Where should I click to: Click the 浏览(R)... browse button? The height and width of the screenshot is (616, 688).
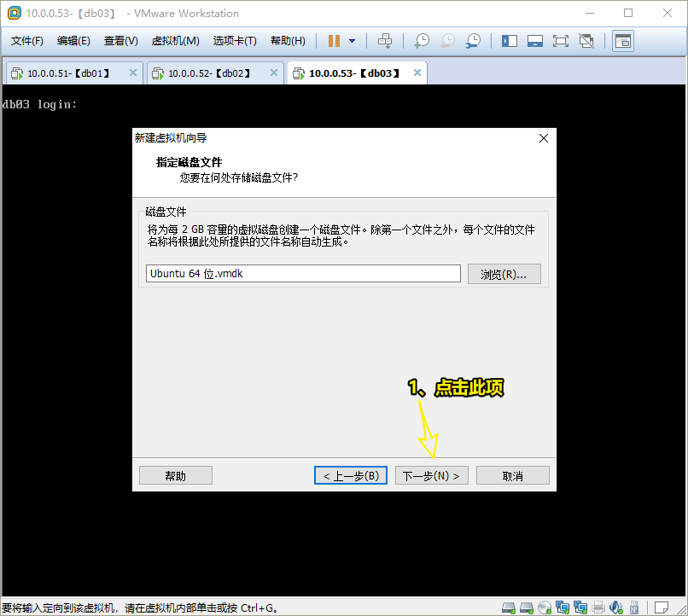[504, 274]
